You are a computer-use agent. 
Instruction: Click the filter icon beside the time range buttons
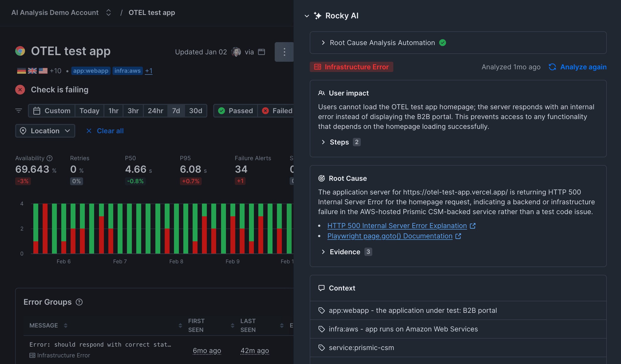[x=19, y=110]
